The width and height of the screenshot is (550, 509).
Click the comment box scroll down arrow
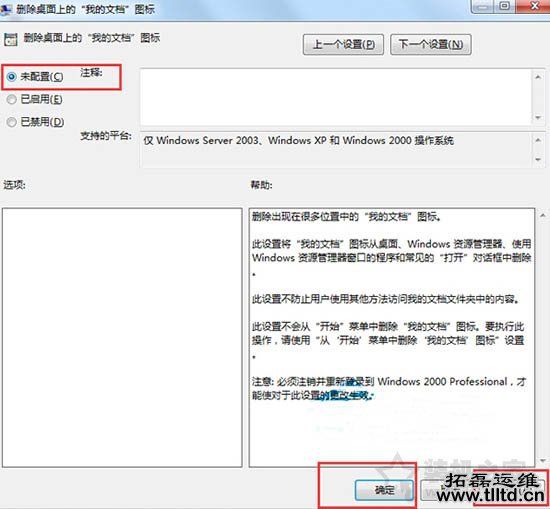(538, 118)
